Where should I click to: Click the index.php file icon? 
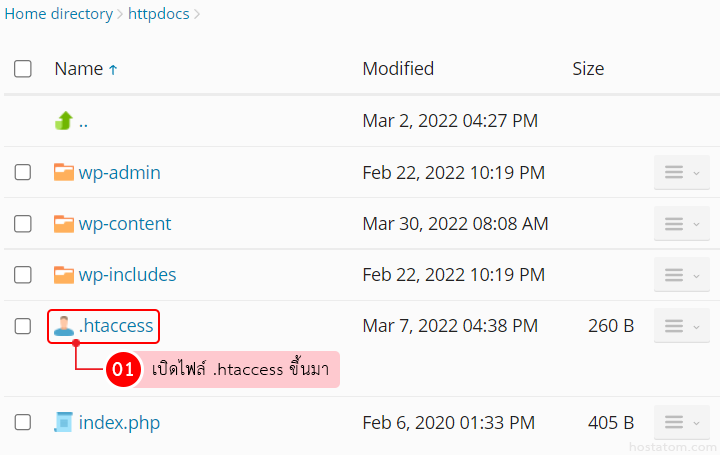[64, 422]
